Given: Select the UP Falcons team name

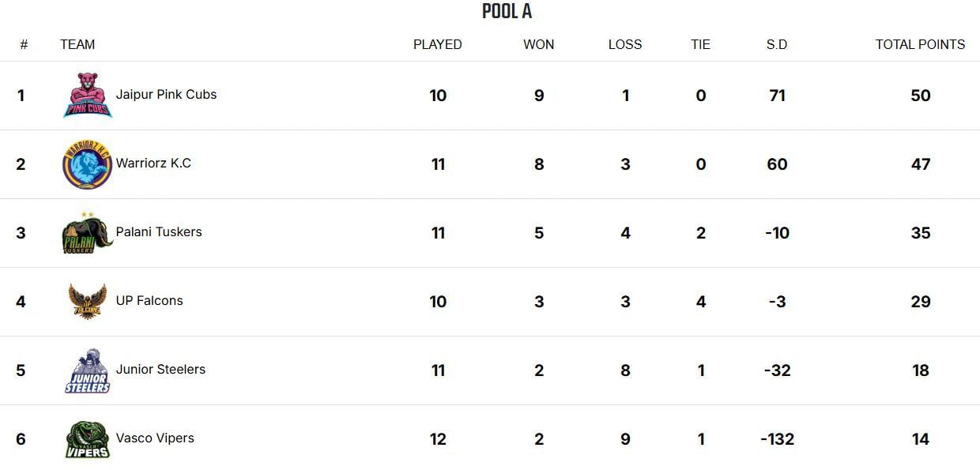Looking at the screenshot, I should coord(149,301).
